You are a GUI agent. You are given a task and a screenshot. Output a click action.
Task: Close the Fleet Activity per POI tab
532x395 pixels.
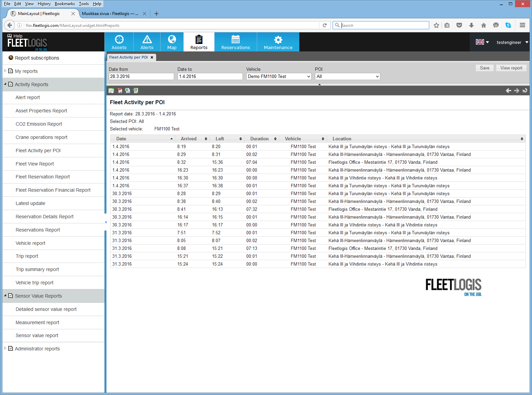point(152,58)
